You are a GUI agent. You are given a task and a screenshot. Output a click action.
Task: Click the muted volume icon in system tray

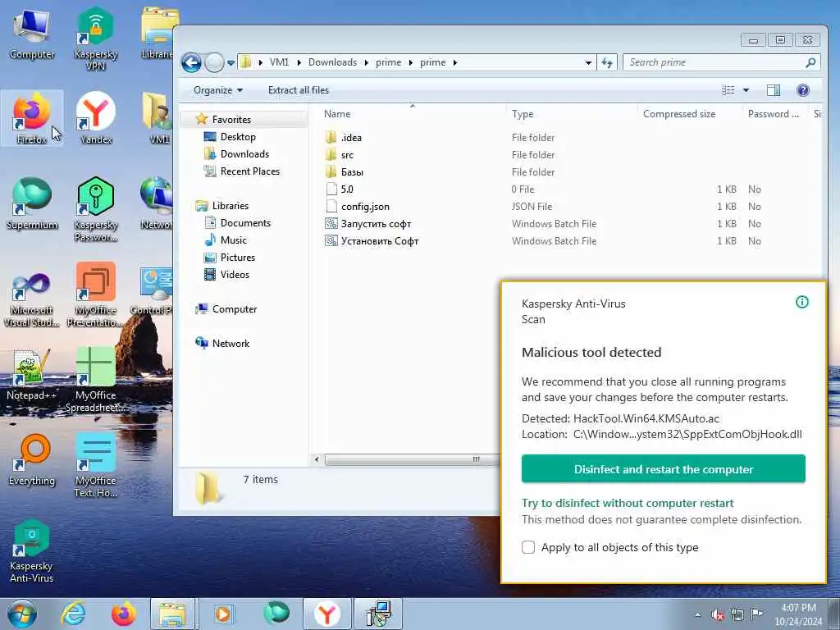coord(718,615)
